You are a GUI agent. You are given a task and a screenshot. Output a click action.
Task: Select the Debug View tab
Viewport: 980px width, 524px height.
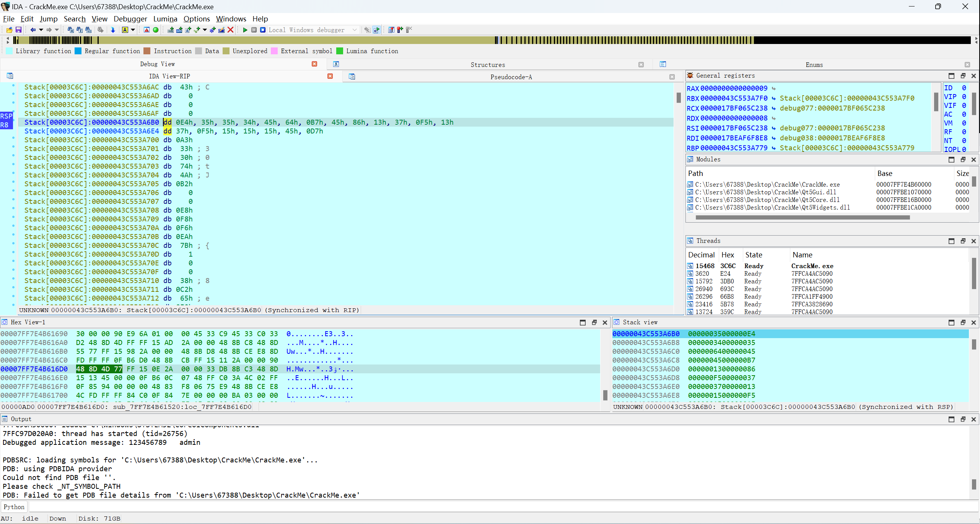coord(157,64)
